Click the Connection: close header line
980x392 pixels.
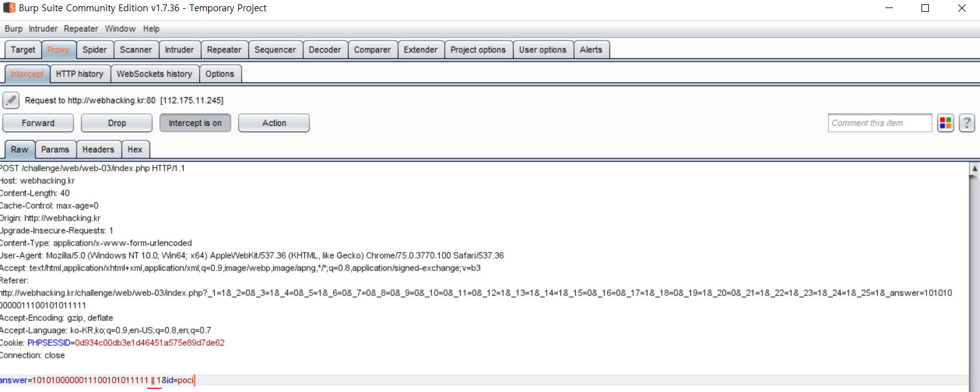(32, 355)
